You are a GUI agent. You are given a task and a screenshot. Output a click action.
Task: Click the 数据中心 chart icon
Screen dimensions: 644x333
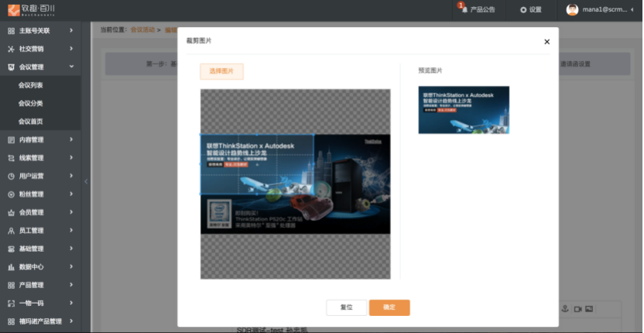coord(11,267)
